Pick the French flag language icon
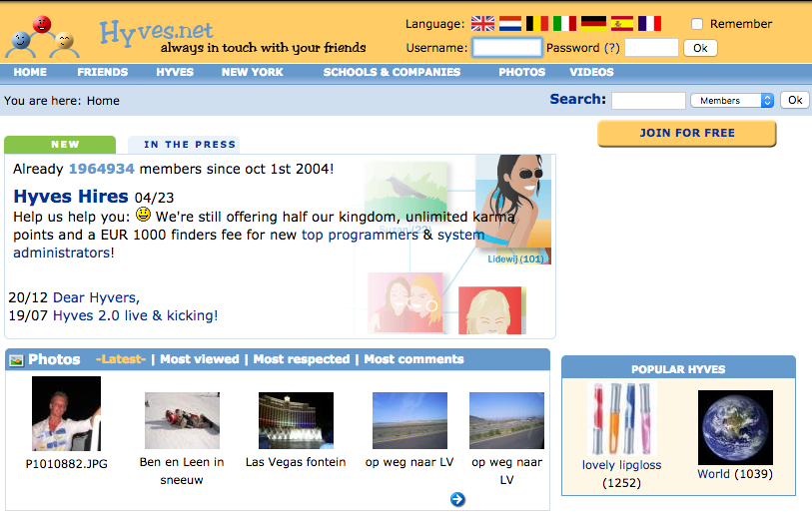The image size is (812, 512). (x=649, y=23)
